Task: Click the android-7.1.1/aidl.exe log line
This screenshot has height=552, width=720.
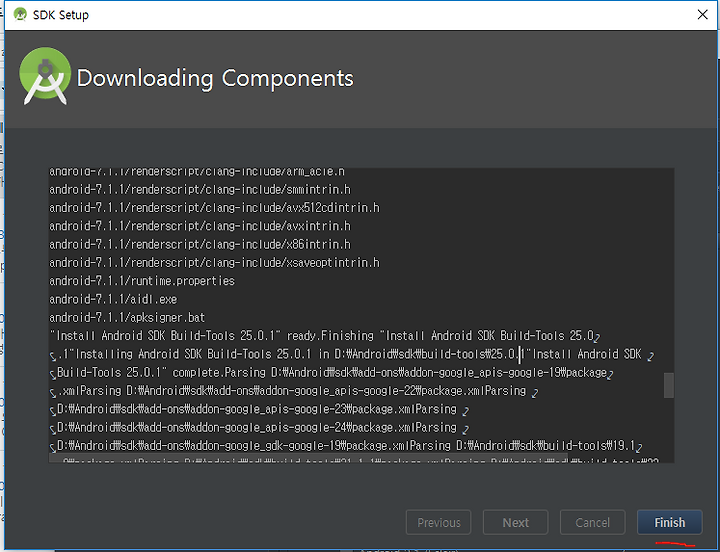Action: point(113,299)
